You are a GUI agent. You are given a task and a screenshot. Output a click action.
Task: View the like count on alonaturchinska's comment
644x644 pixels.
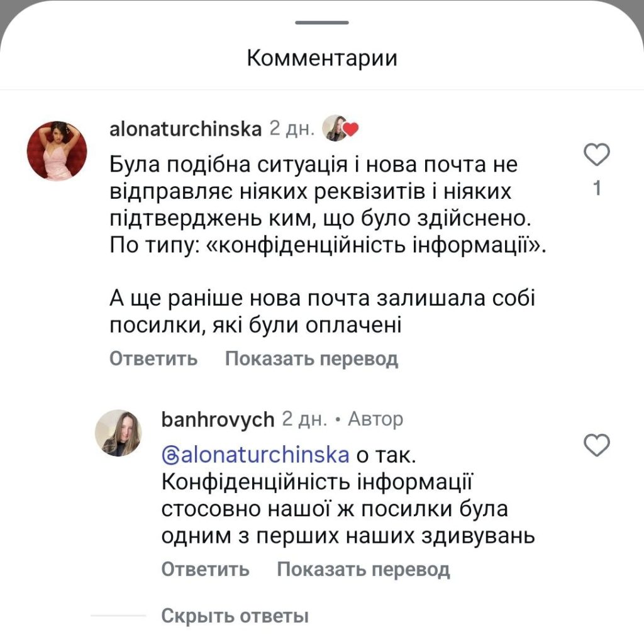(x=597, y=188)
